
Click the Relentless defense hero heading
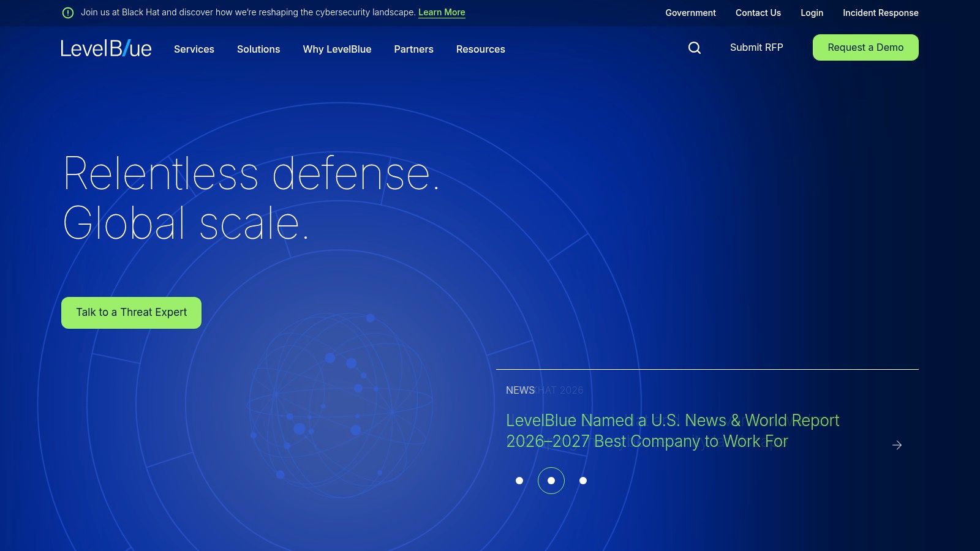251,198
